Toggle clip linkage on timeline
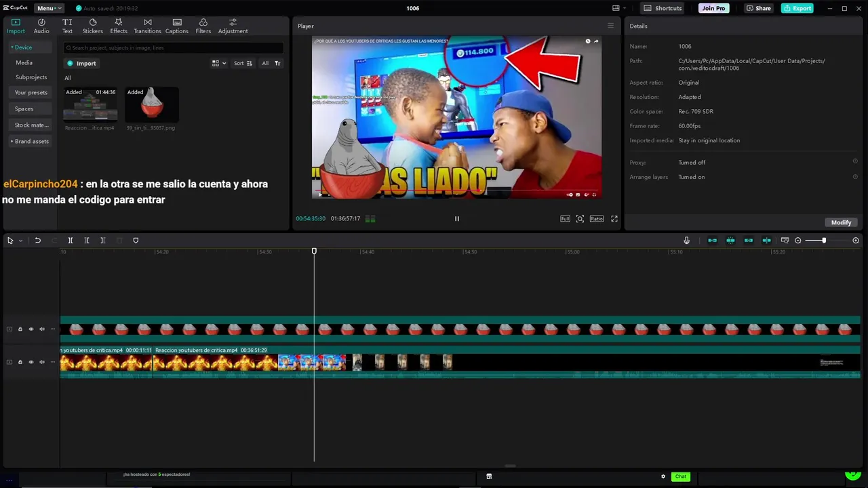The height and width of the screenshot is (488, 868). pyautogui.click(x=749, y=241)
